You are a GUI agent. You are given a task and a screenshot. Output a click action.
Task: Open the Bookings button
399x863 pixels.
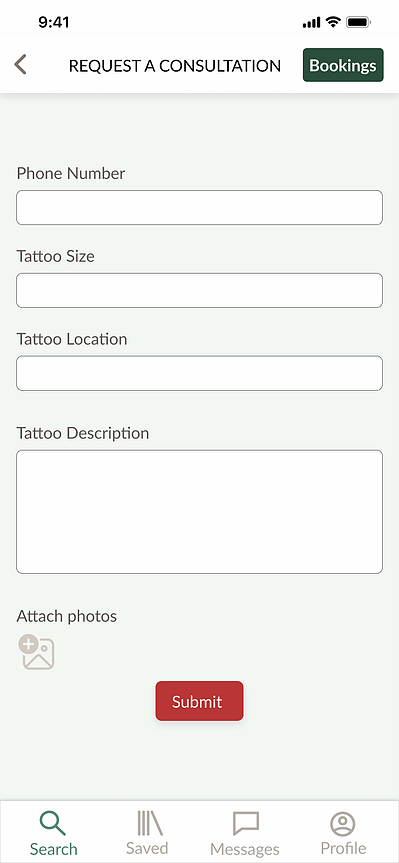(343, 65)
